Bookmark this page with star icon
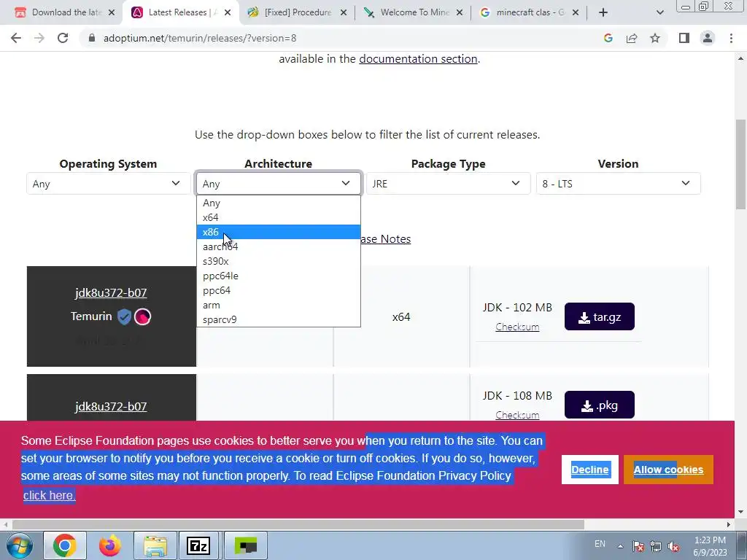Image resolution: width=747 pixels, height=560 pixels. (x=655, y=38)
